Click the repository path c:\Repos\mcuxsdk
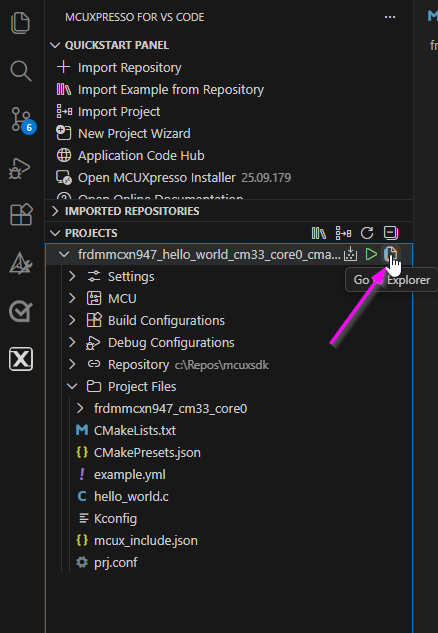Screen dimensions: 438x633 (x=222, y=365)
